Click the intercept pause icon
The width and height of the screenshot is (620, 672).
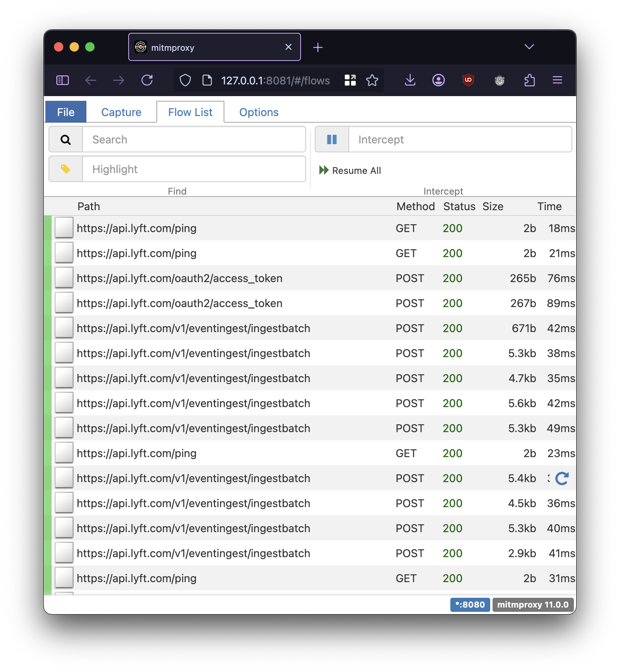332,139
